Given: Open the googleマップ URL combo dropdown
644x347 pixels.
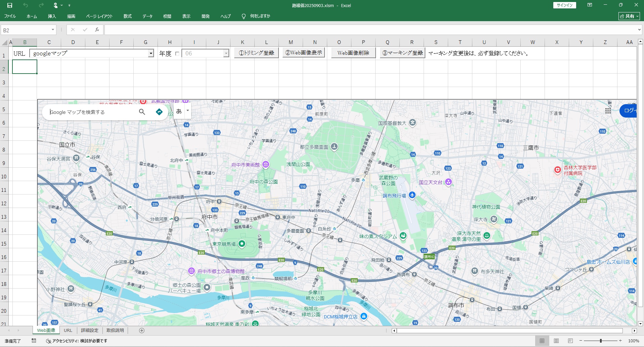Looking at the screenshot, I should click(151, 53).
